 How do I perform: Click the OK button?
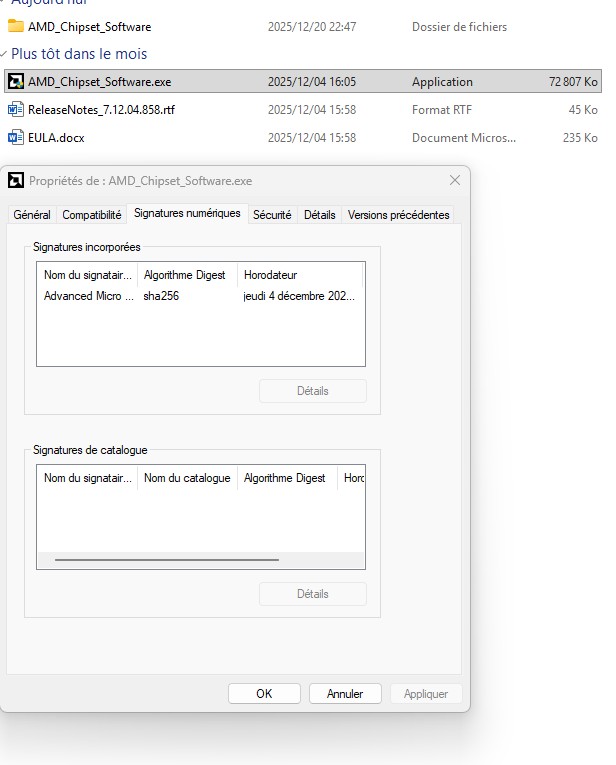click(x=264, y=693)
